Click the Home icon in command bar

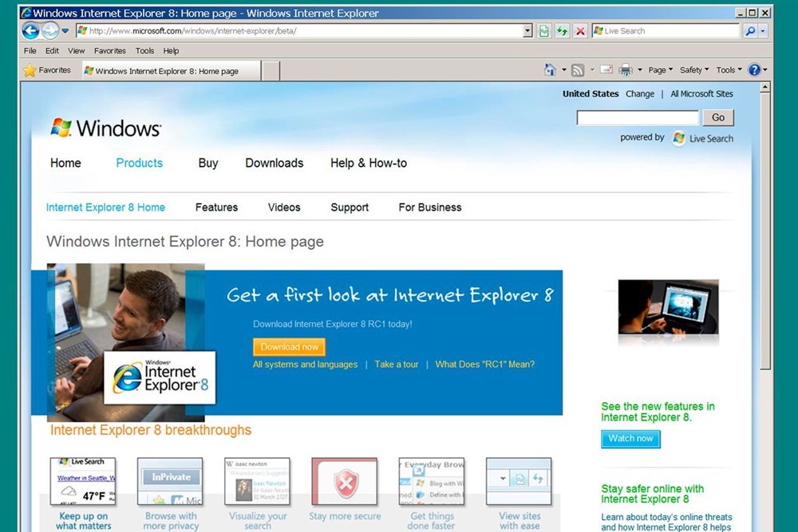(550, 70)
